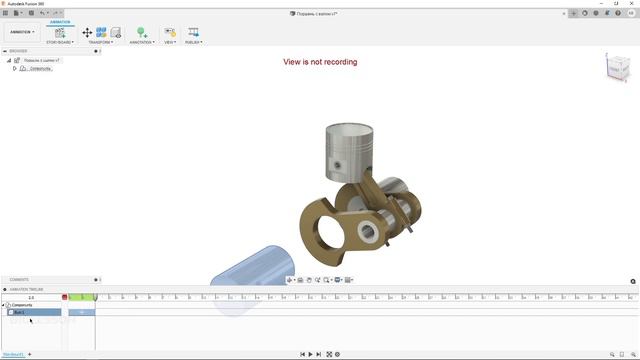Expand the Components node in Browser
The image size is (640, 360).
tap(15, 69)
